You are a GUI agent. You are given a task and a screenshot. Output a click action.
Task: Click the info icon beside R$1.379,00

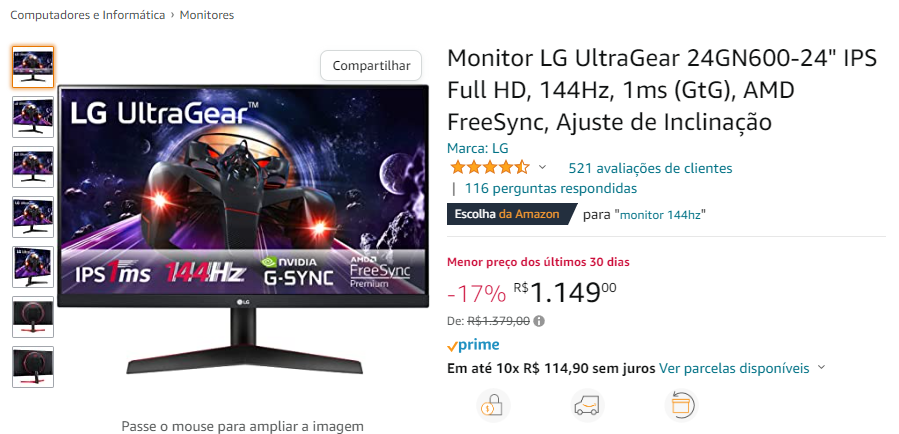(x=539, y=321)
